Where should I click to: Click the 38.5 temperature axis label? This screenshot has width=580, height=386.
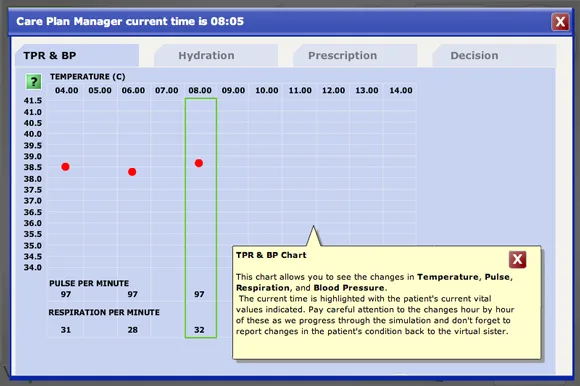click(x=33, y=167)
